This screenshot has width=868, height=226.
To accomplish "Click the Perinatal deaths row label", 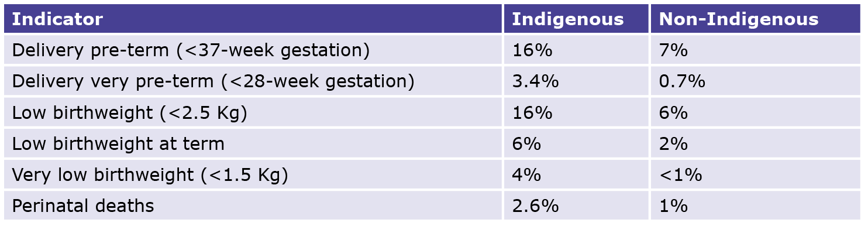I will [83, 206].
